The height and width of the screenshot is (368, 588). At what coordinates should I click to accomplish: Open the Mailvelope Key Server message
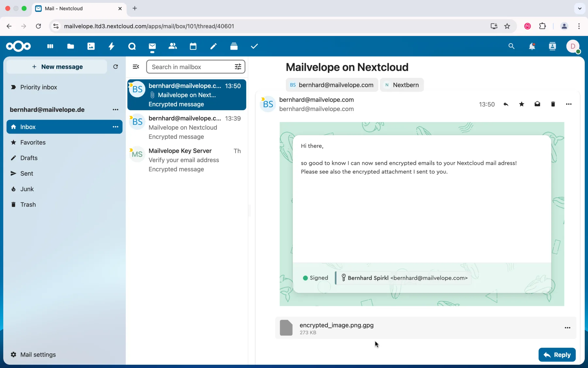pyautogui.click(x=187, y=160)
